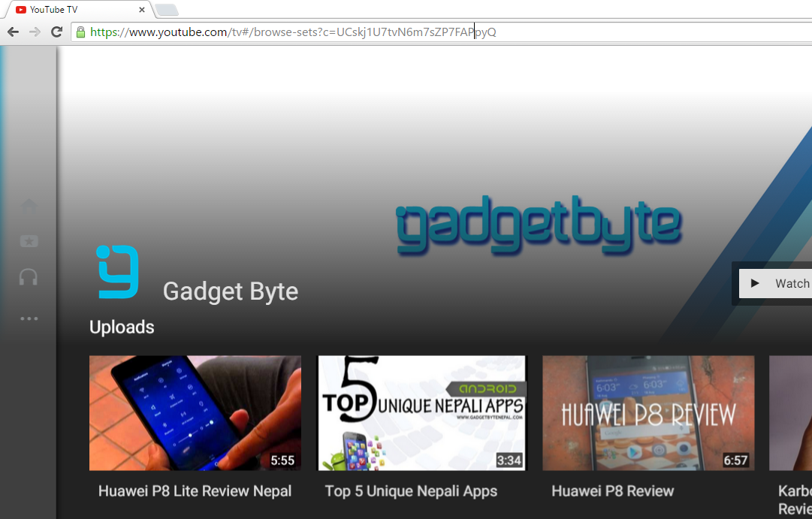Click the forward navigation arrow
The width and height of the screenshot is (812, 519).
click(35, 32)
